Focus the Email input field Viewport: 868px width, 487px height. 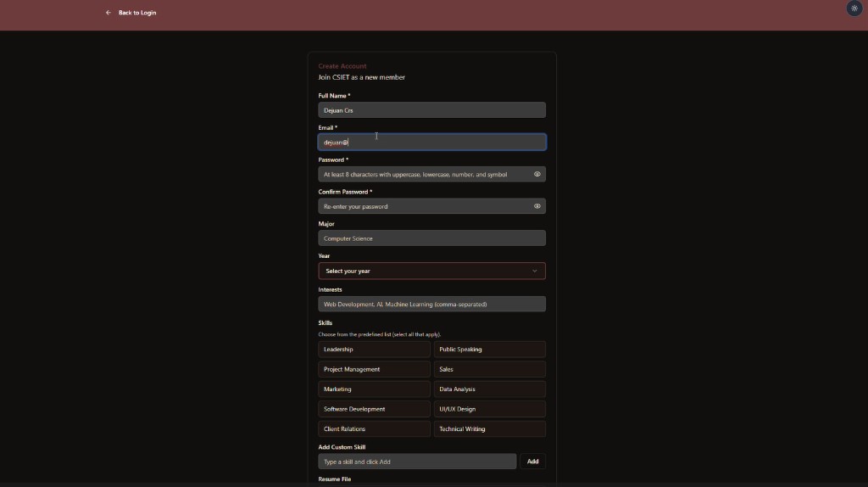coord(431,143)
